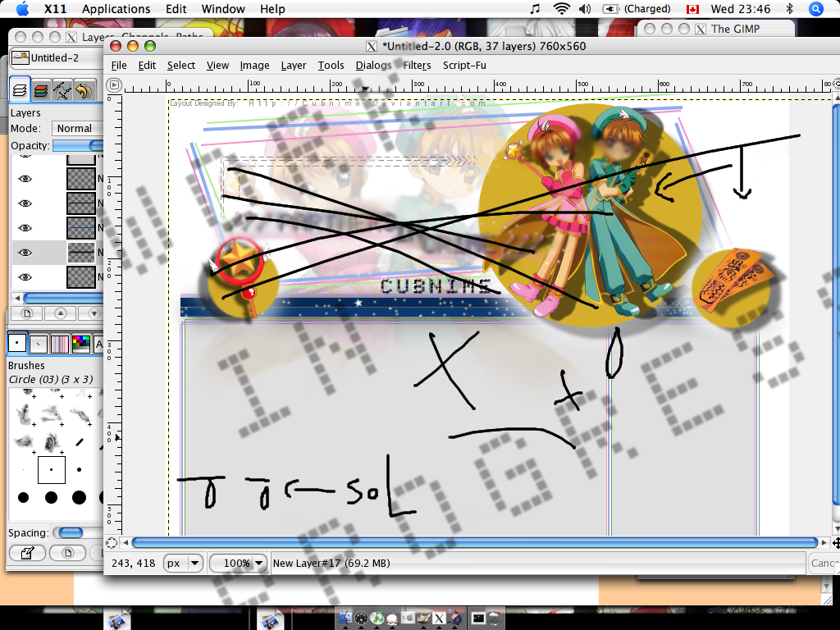This screenshot has width=840, height=630.
Task: Open the Window menu in the menu bar
Action: pos(223,9)
